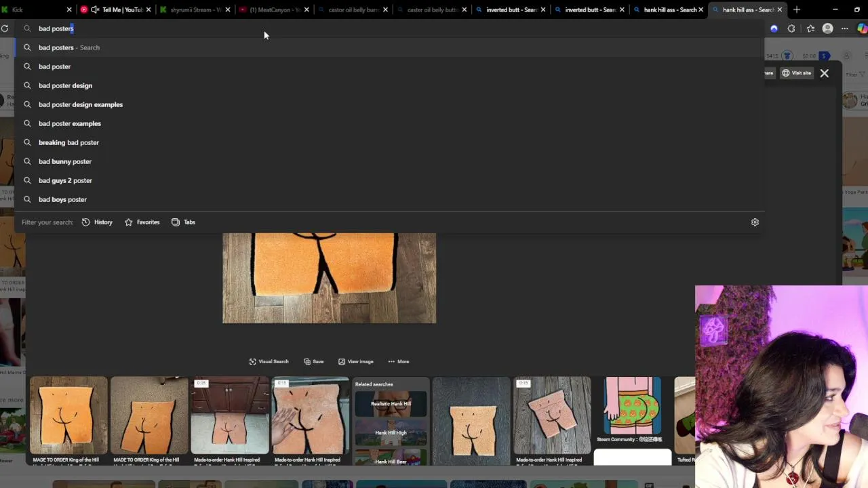Viewport: 868px width, 488px height.
Task: Choose the 'bad poster' suggestion
Action: coord(389,66)
